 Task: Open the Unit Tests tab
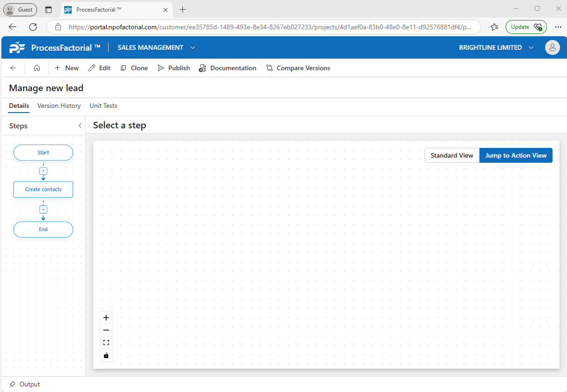point(103,106)
